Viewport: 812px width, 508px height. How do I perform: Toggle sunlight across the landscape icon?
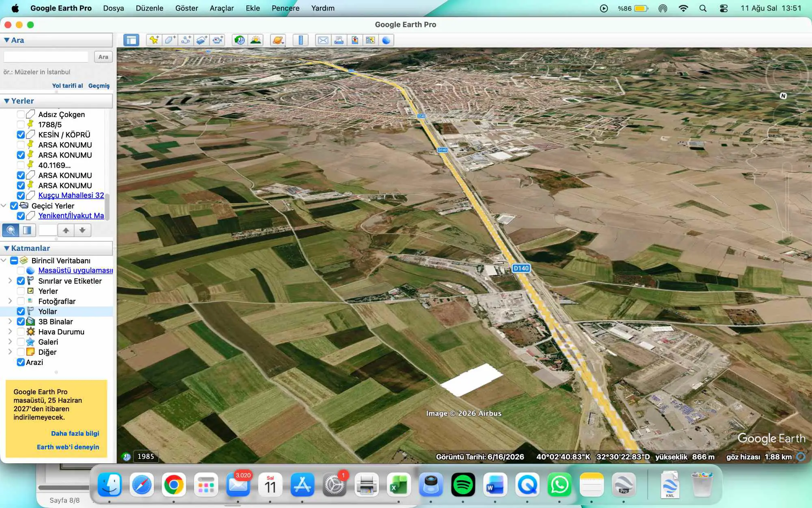pos(256,40)
